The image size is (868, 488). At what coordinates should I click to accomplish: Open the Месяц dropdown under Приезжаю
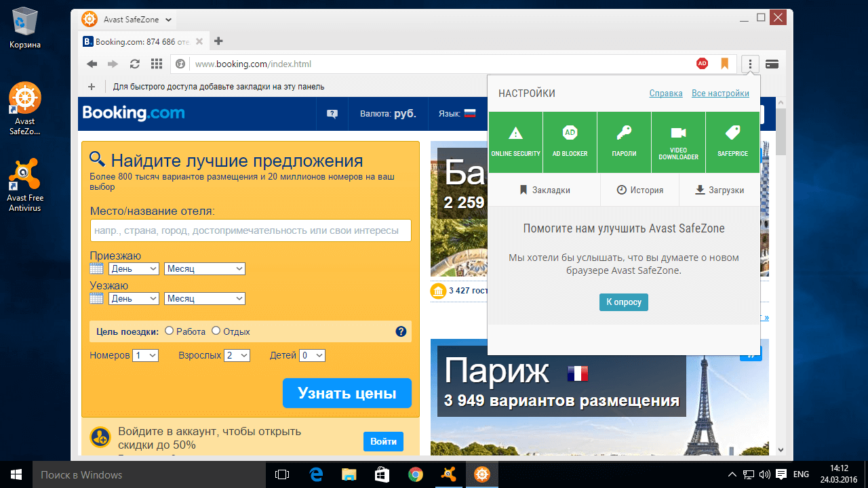(204, 268)
